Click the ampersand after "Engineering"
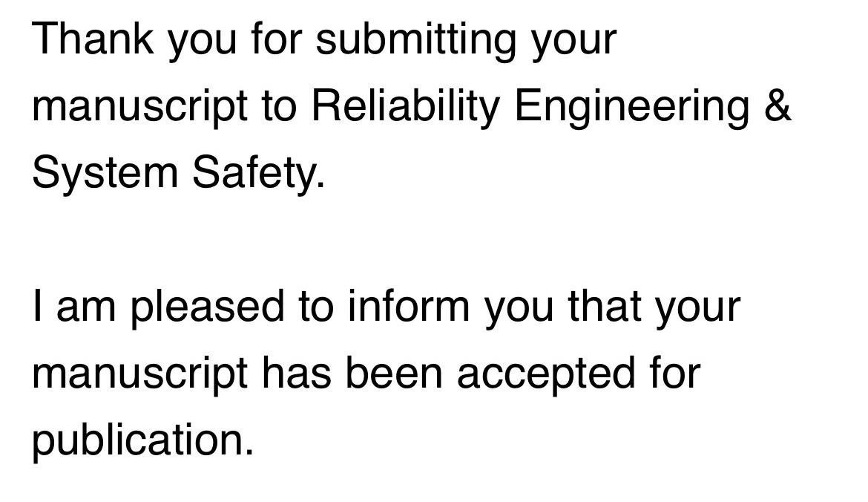 (x=777, y=105)
